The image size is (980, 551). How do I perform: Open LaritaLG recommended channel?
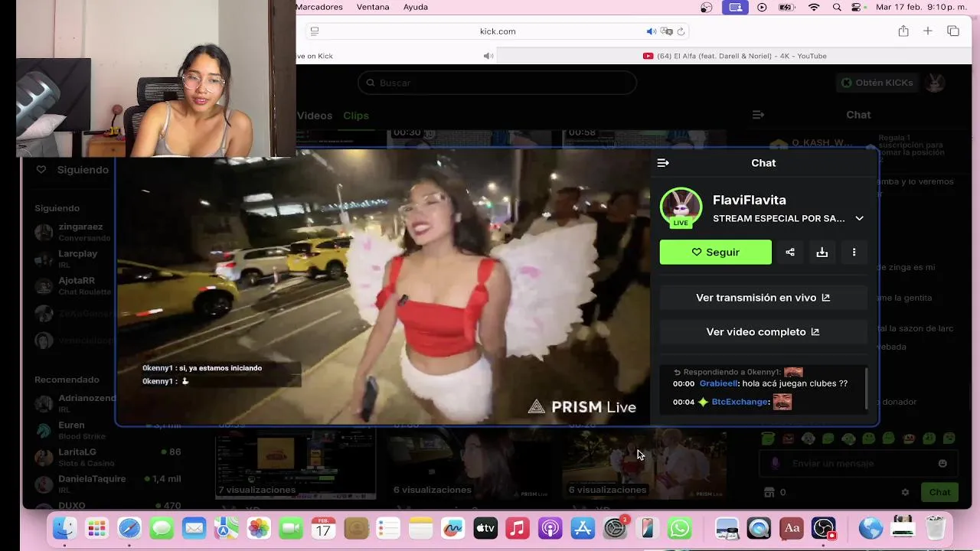(107, 457)
